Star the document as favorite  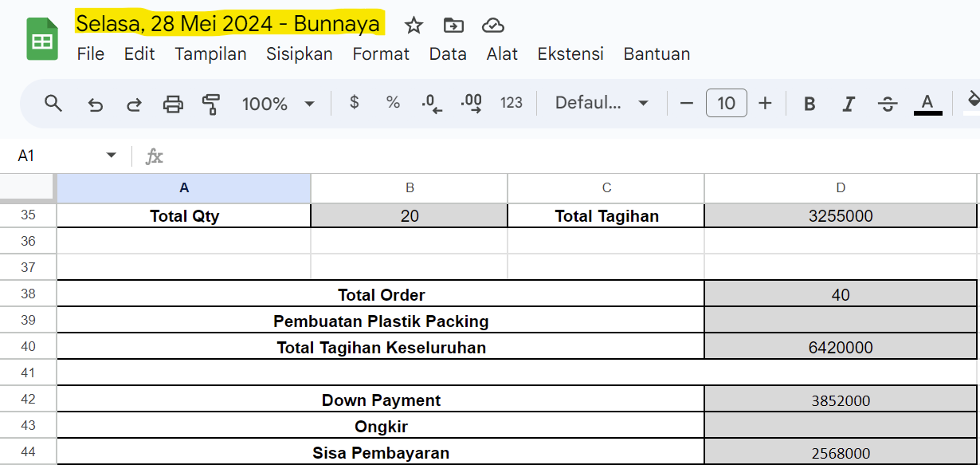pyautogui.click(x=414, y=26)
